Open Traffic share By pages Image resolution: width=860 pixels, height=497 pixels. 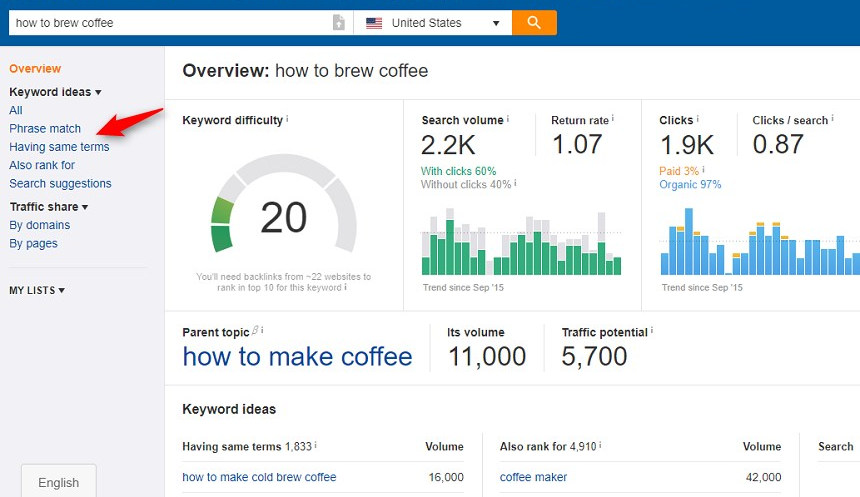click(x=33, y=244)
